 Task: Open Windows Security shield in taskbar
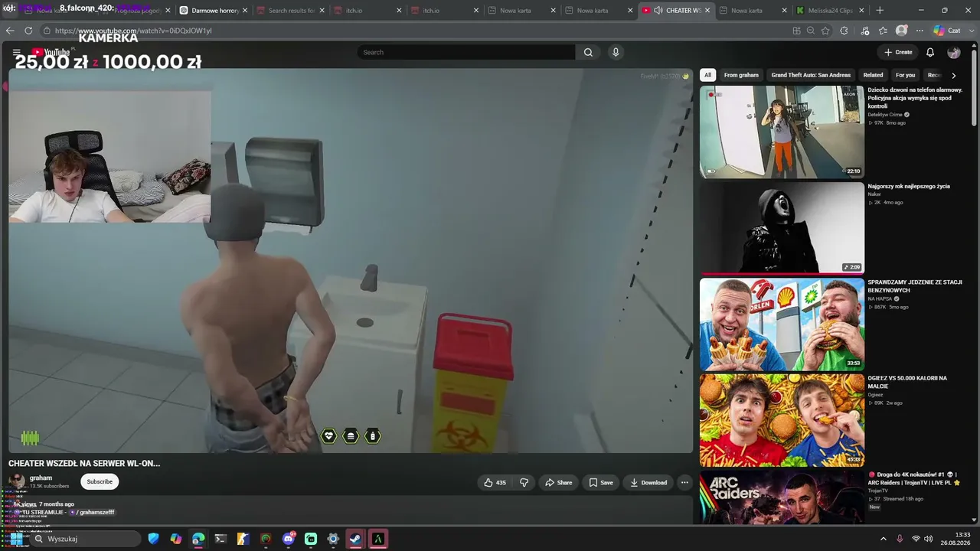point(154,539)
